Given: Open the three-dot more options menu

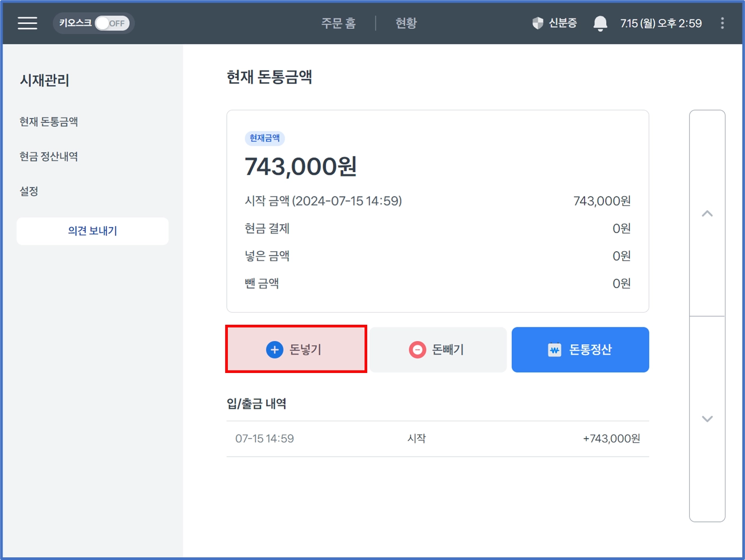Looking at the screenshot, I should point(722,23).
